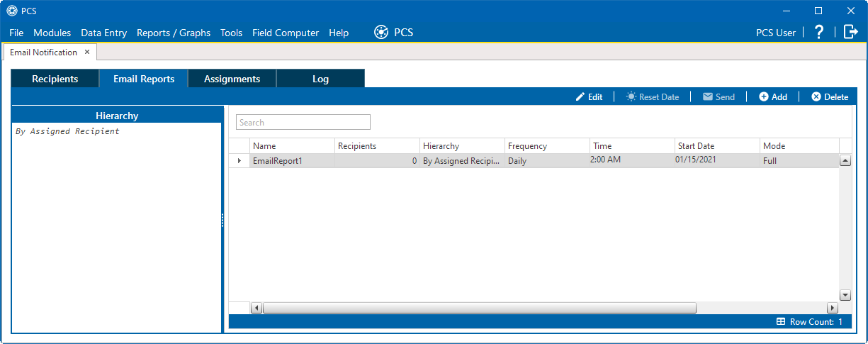
Task: Open the Log tab
Action: pos(320,79)
